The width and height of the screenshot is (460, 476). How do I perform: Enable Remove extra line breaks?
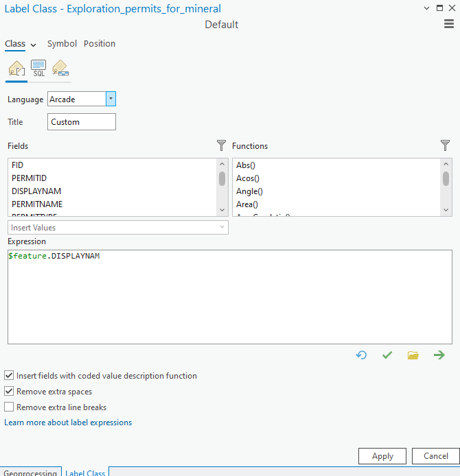coord(9,407)
